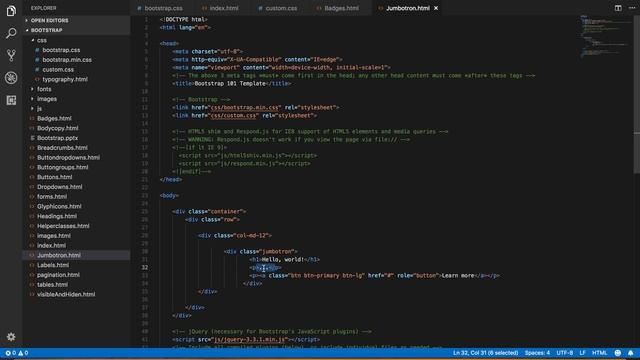Click line number 32 in gutter
The width and height of the screenshot is (640, 360).
tap(145, 268)
